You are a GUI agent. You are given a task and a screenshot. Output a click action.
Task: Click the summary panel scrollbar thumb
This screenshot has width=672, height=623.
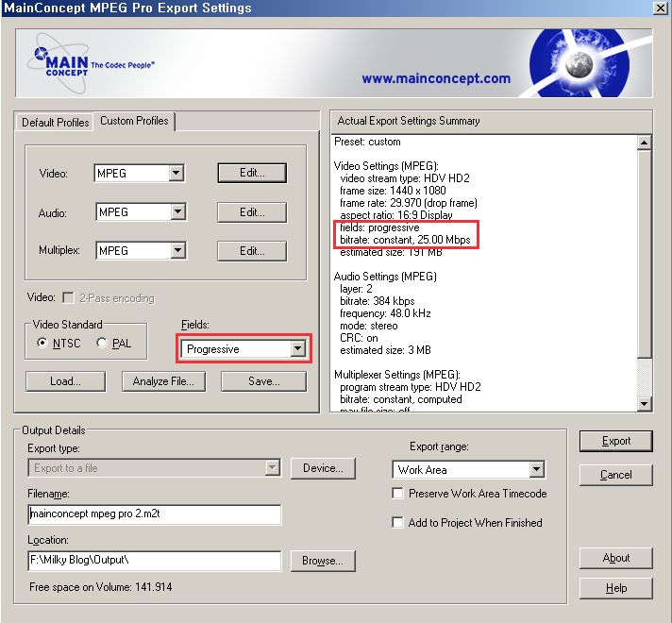[x=644, y=253]
